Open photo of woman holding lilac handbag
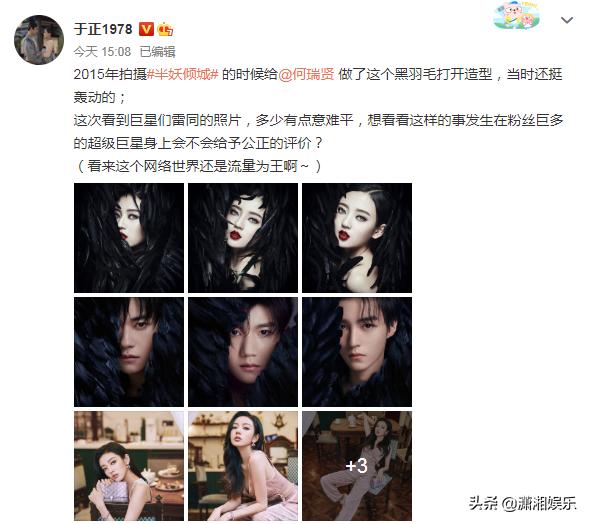 (129, 466)
